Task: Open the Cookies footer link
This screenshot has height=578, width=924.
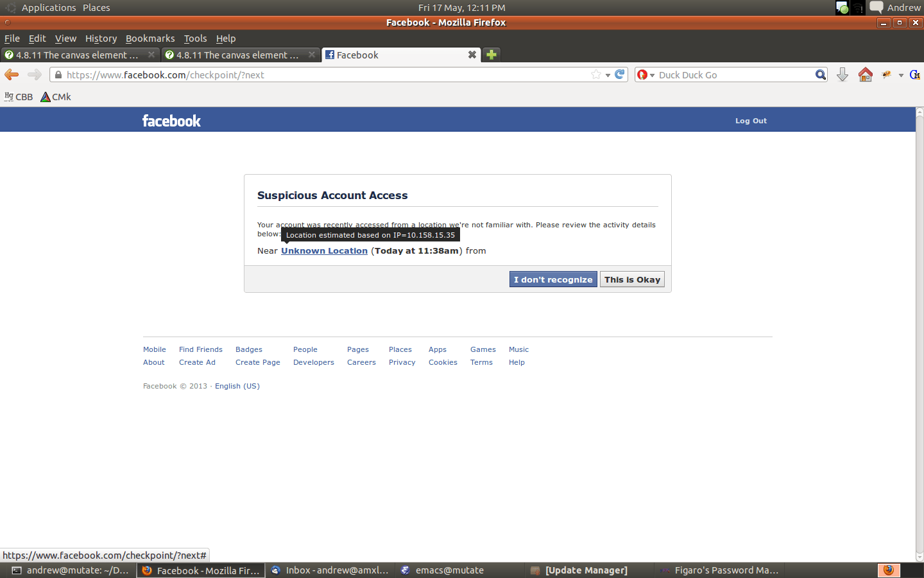Action: tap(443, 362)
